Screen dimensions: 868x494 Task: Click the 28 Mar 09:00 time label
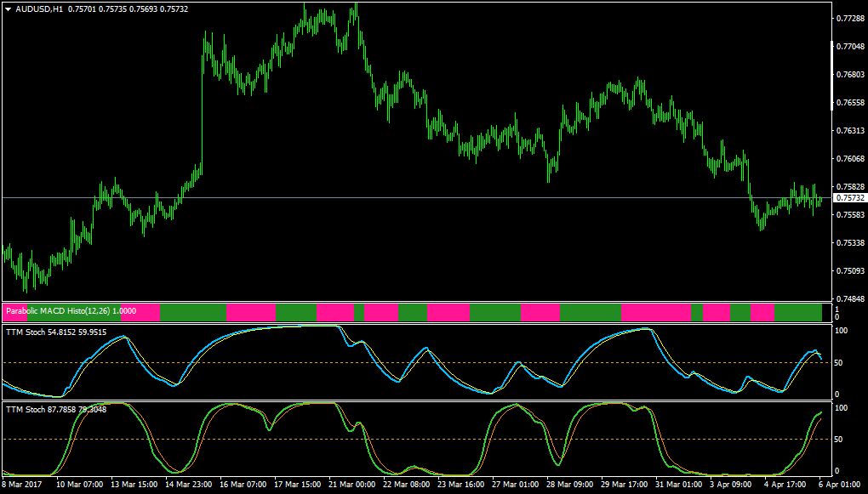tap(569, 484)
